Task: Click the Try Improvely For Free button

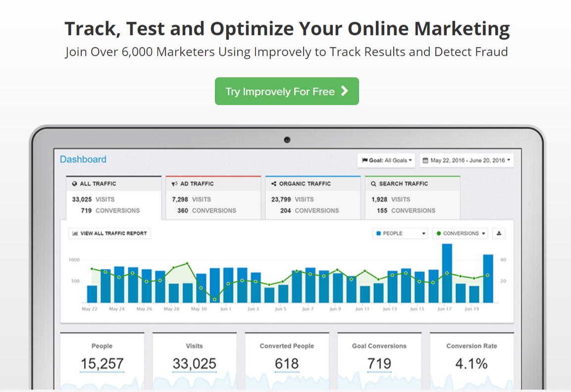Action: tap(286, 91)
